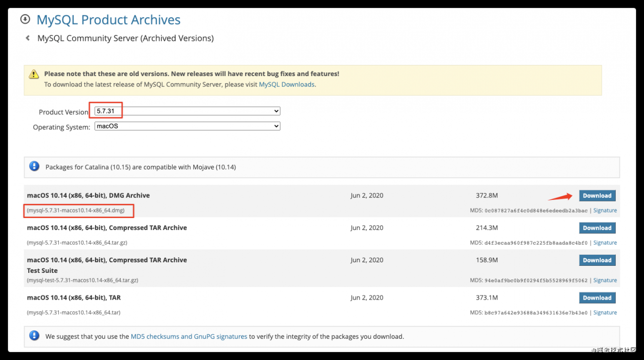
Task: Download the Test Suite Compressed TAR Archive
Action: coord(597,260)
